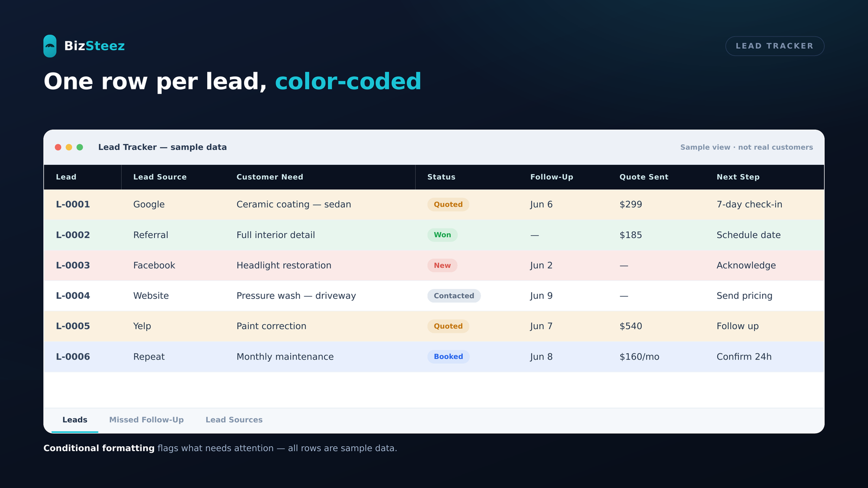Click 'Lead Tracker — sample data' window title
The height and width of the screenshot is (488, 868).
pyautogui.click(x=162, y=147)
